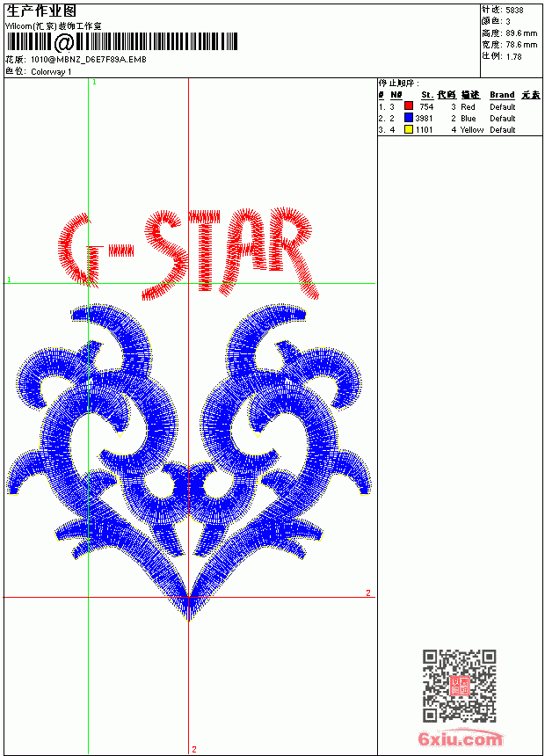
Task: Click the red guide marker 2 at bottom
Action: click(194, 749)
